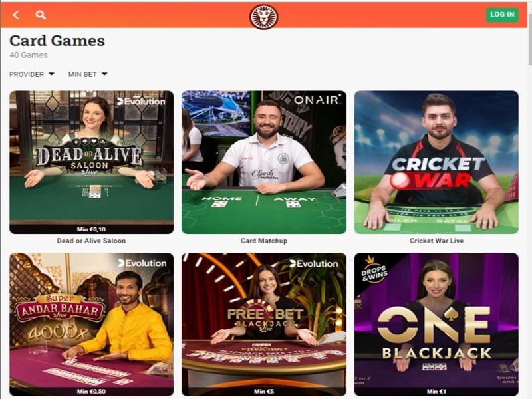Click the LeoVegas lion logo
Viewport: 532px width, 399px height.
coord(263,16)
